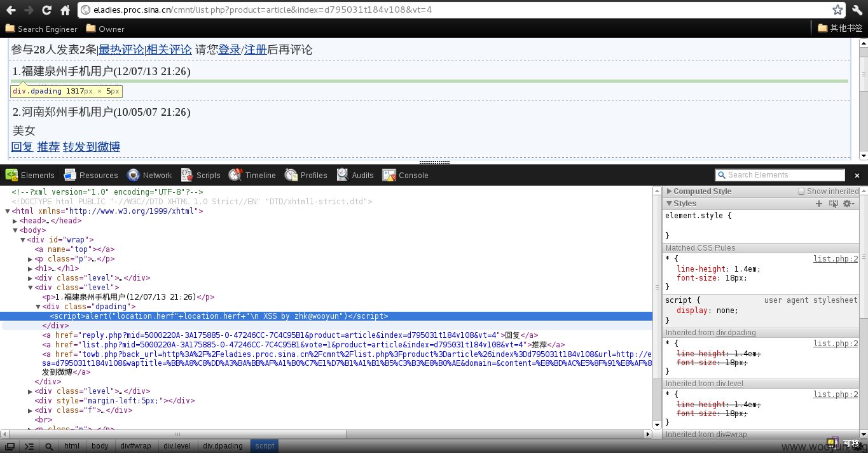Viewport: 868px width, 453px height.
Task: Add a new style rule with plus icon
Action: tap(819, 204)
